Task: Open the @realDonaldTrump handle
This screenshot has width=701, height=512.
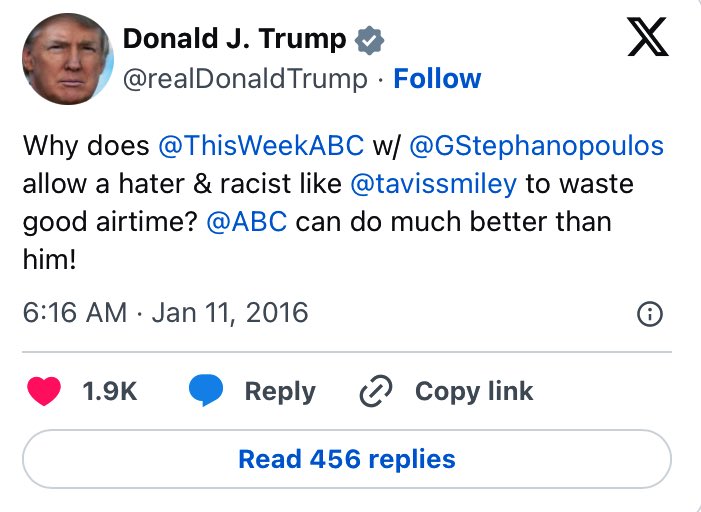Action: pyautogui.click(x=244, y=79)
